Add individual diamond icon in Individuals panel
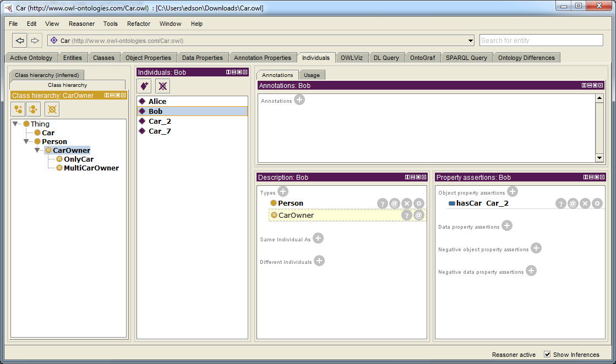Image resolution: width=616 pixels, height=364 pixels. pyautogui.click(x=144, y=86)
